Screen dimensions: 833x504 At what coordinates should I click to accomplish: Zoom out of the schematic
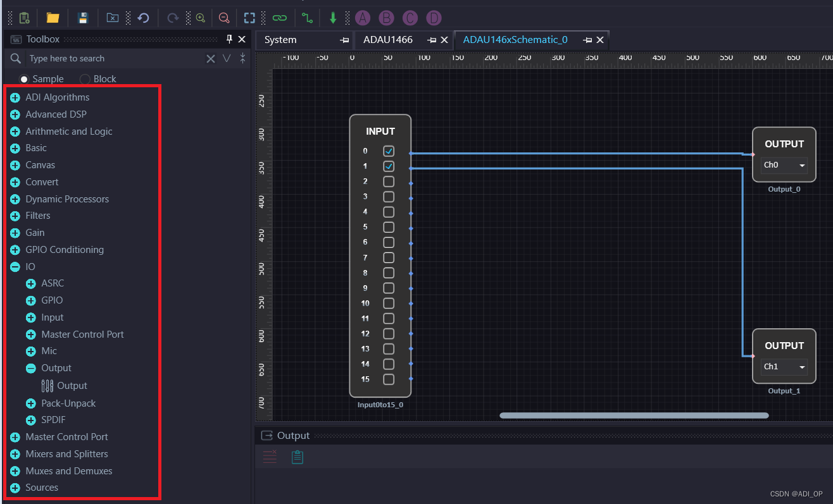[224, 18]
